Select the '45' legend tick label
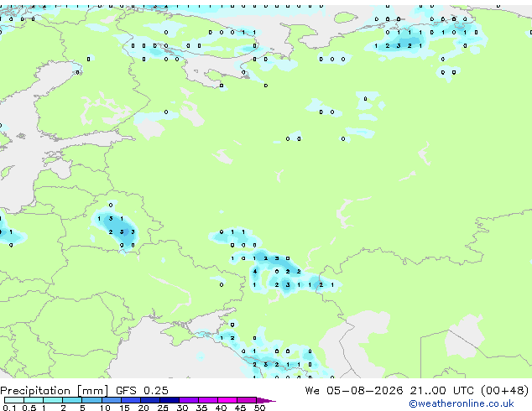 coord(240,408)
